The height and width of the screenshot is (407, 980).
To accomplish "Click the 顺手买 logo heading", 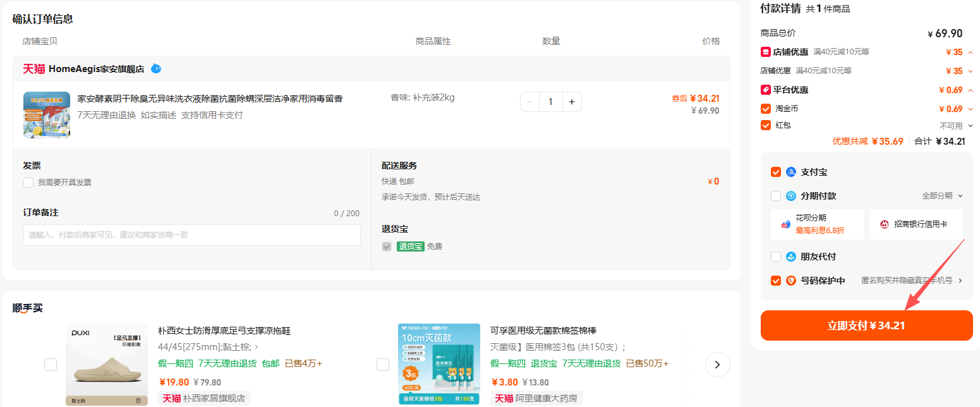I will [x=27, y=308].
